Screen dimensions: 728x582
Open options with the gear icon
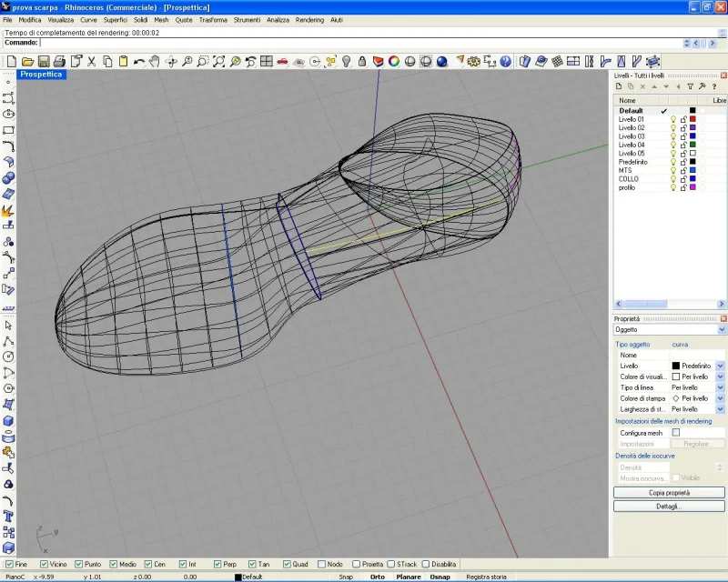473,61
